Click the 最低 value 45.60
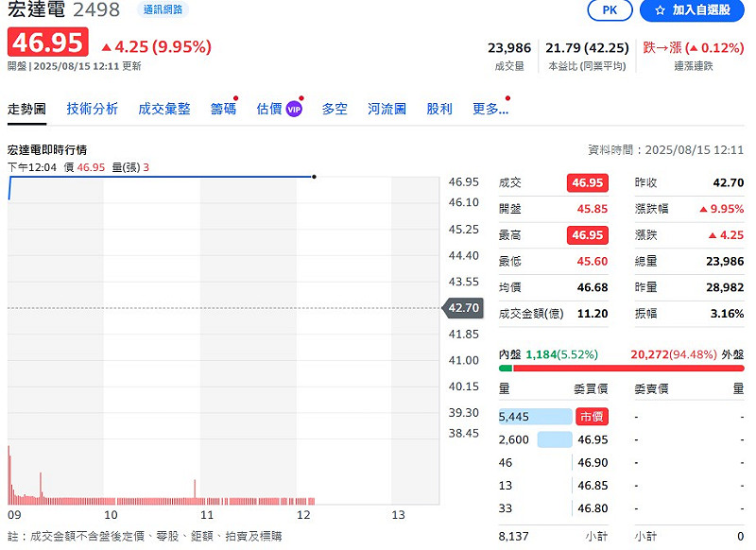The height and width of the screenshot is (550, 756). pyautogui.click(x=593, y=261)
